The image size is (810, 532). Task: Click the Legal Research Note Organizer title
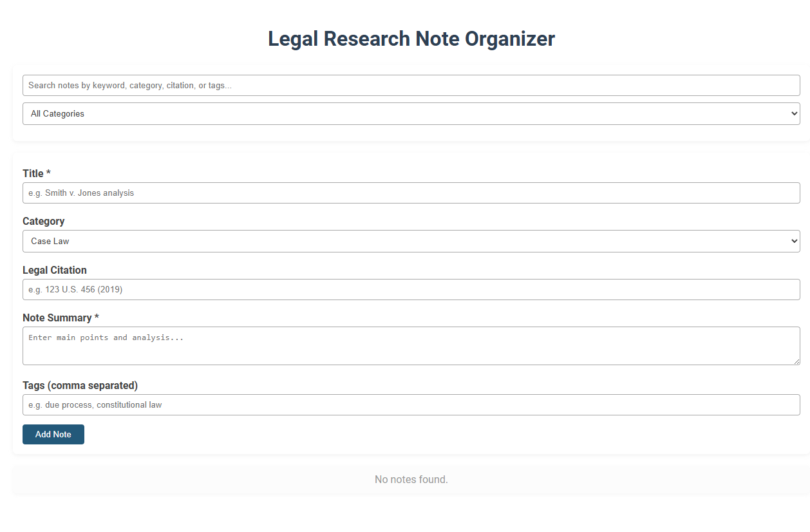coord(411,39)
